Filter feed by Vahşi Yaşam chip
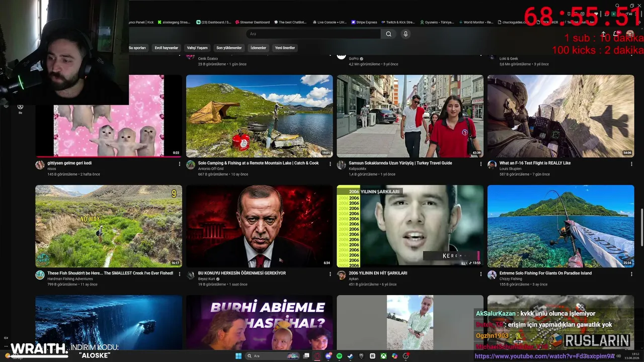 (x=197, y=48)
